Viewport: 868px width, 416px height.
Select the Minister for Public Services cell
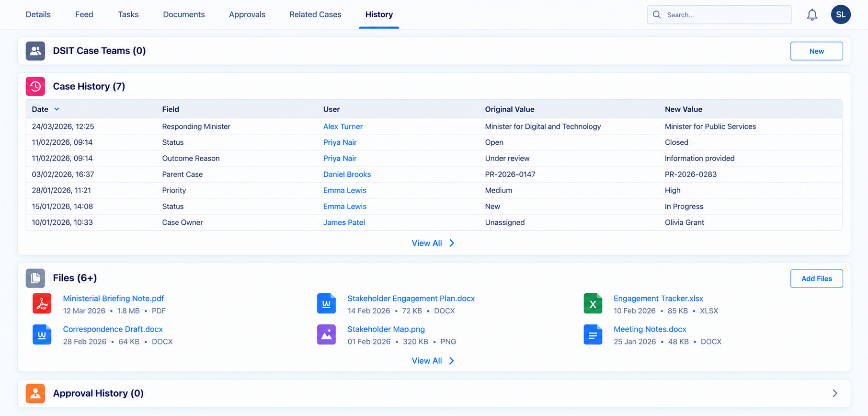pos(710,127)
